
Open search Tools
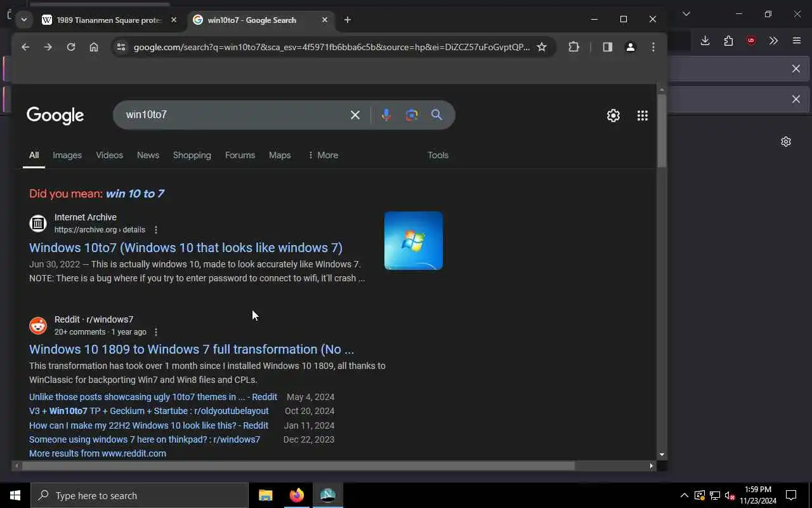tap(438, 155)
